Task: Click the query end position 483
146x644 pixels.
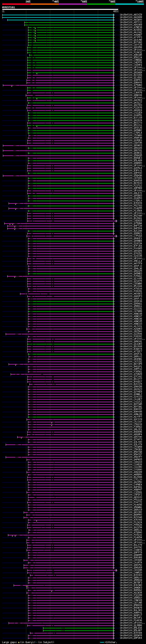Action: click(x=115, y=11)
